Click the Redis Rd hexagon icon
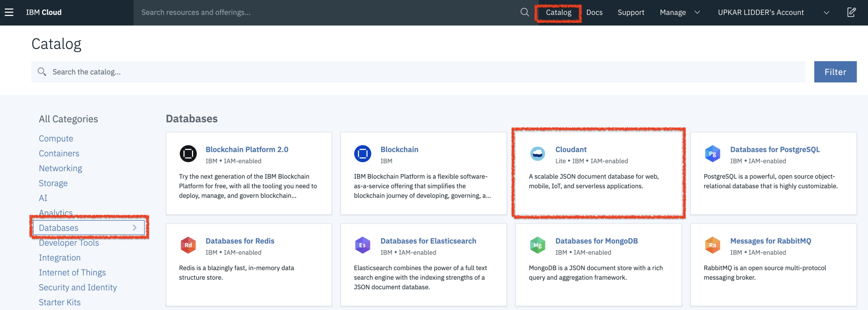 point(188,245)
